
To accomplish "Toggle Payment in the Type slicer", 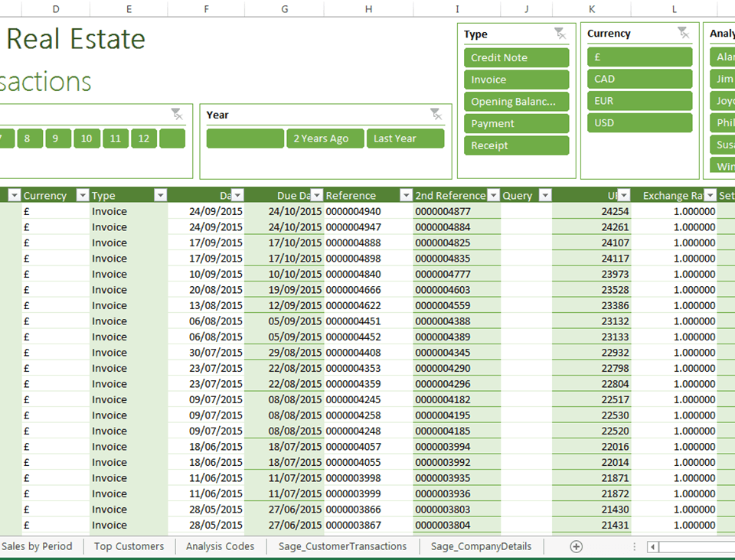I will click(517, 124).
